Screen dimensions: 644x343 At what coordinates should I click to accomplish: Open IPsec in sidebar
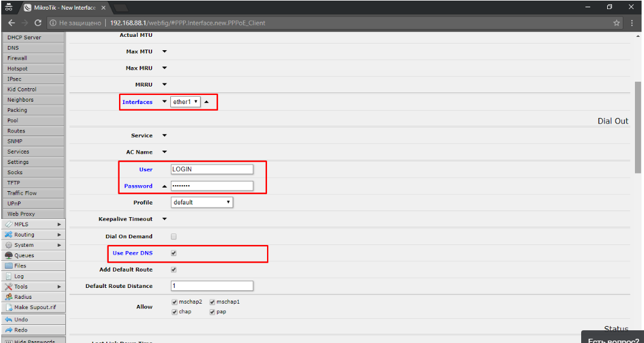33,79
